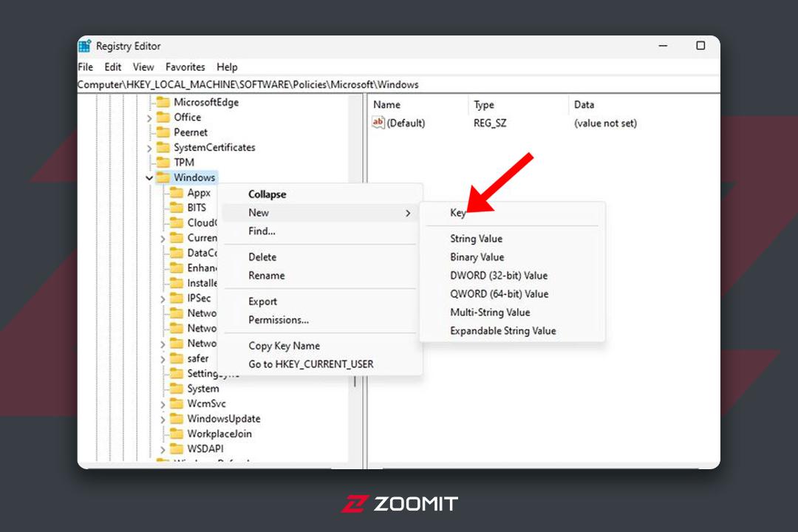Select the System tree label
The width and height of the screenshot is (798, 532).
click(203, 389)
